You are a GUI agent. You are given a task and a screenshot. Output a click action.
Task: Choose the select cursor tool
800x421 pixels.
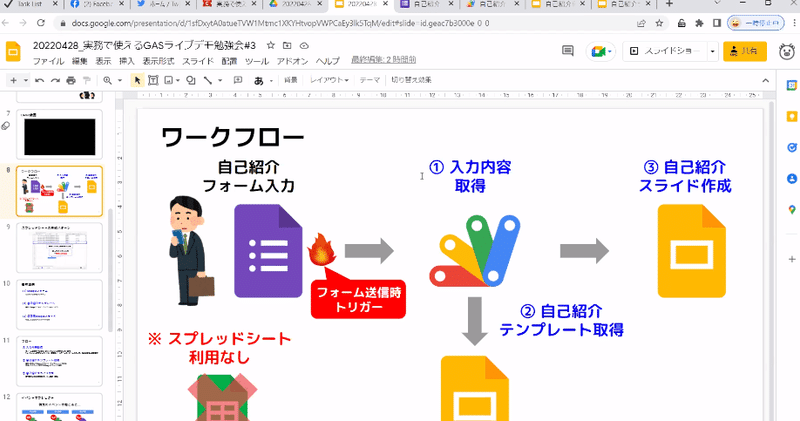[x=137, y=80]
